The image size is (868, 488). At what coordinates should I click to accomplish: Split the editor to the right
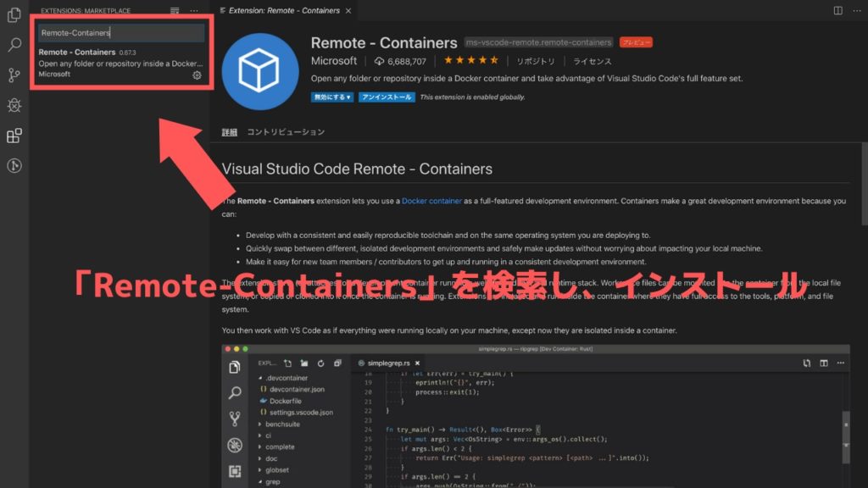click(x=838, y=10)
